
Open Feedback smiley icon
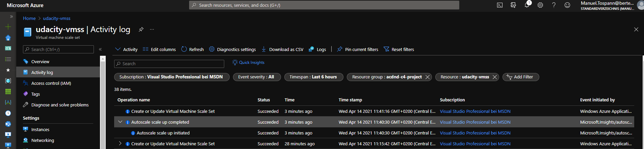pos(567,5)
